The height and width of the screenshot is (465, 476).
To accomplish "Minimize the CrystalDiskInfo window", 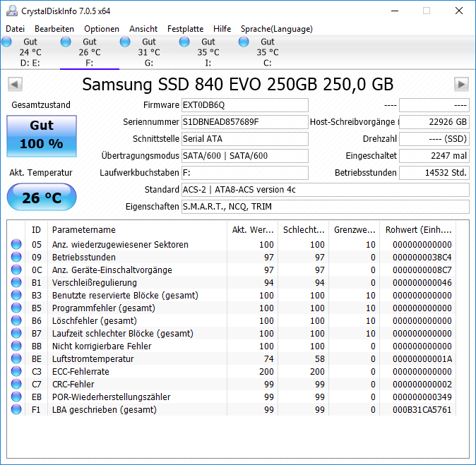I will tap(394, 11).
